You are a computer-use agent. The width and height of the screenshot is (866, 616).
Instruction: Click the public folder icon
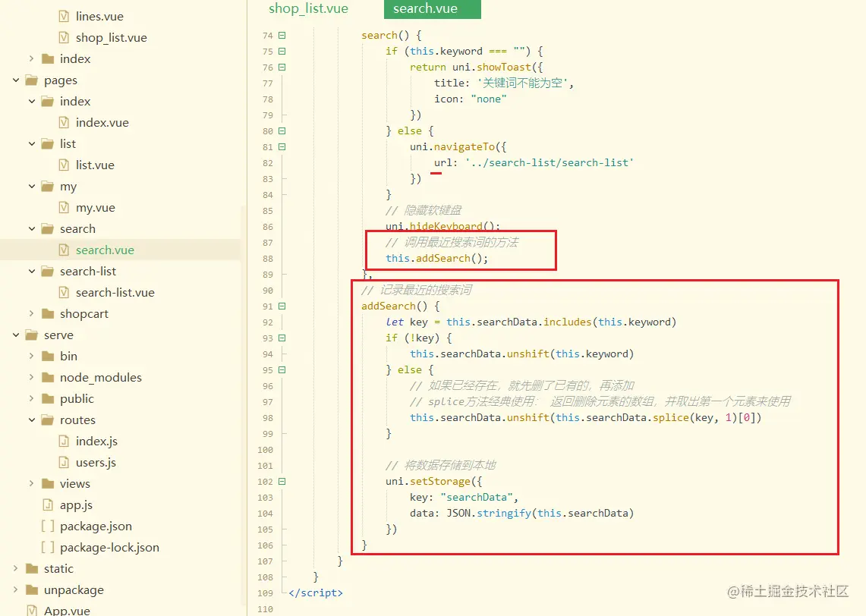[48, 398]
